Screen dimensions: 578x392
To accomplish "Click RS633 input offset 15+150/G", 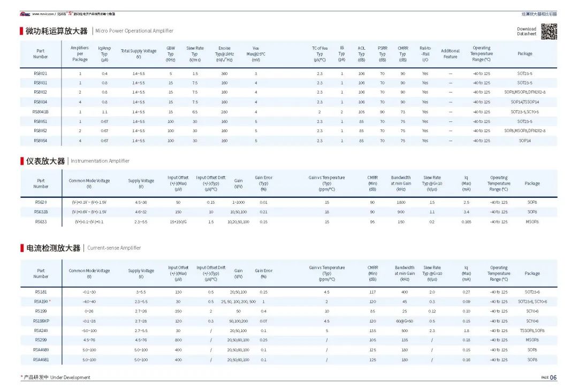I will 178,222.
